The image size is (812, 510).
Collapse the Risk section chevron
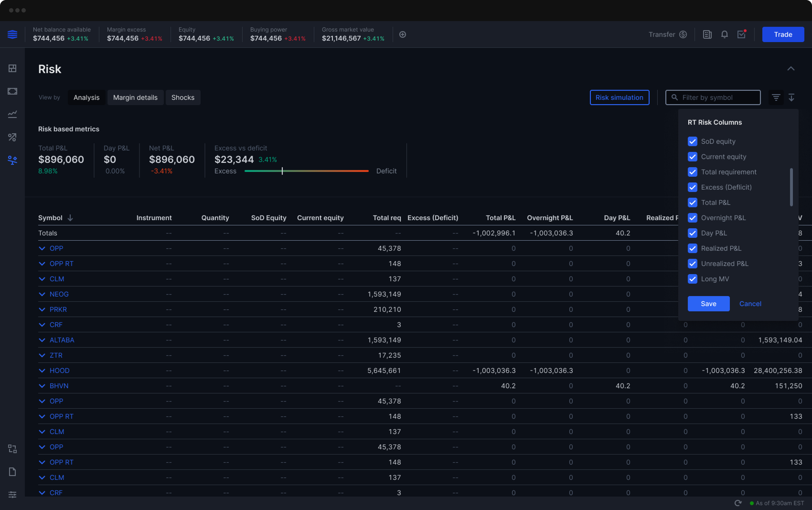click(x=791, y=69)
